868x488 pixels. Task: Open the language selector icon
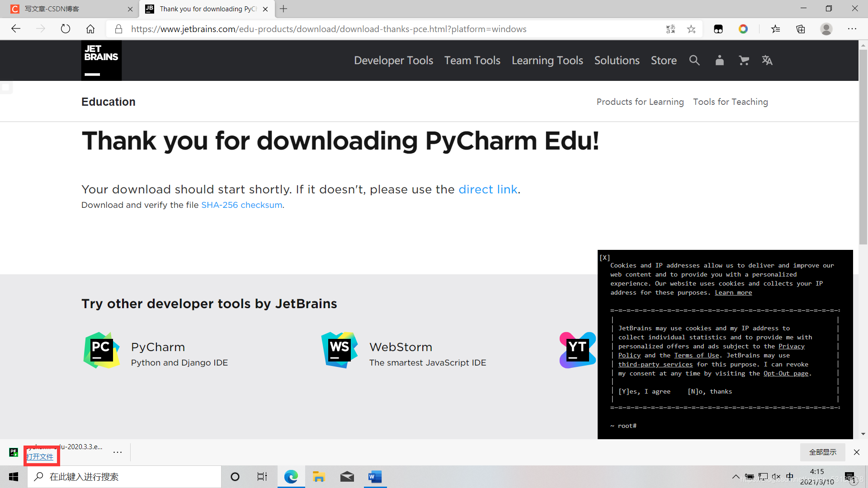click(x=767, y=60)
